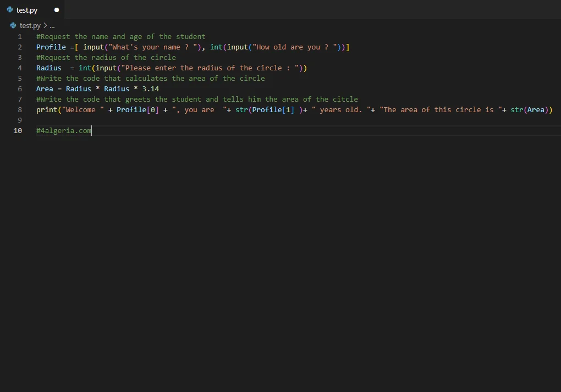Click the unsaved changes dot on the test.py tab
This screenshot has width=561, height=392.
57,10
